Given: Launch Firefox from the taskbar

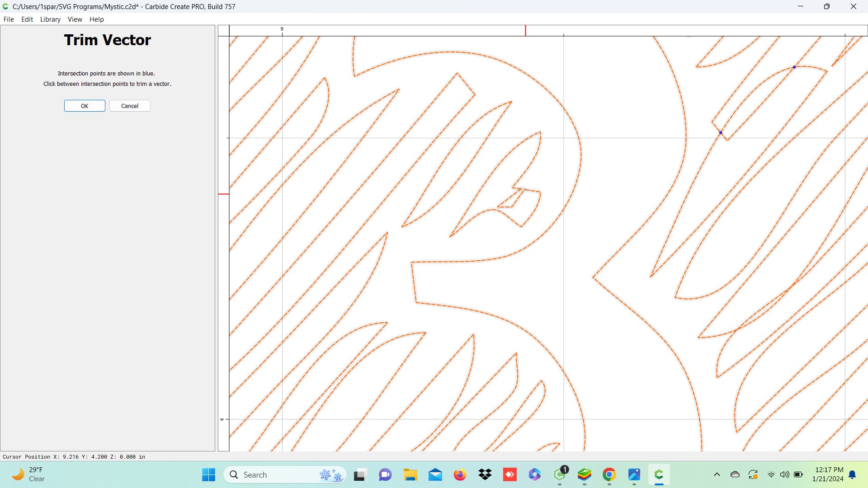Looking at the screenshot, I should 460,474.
